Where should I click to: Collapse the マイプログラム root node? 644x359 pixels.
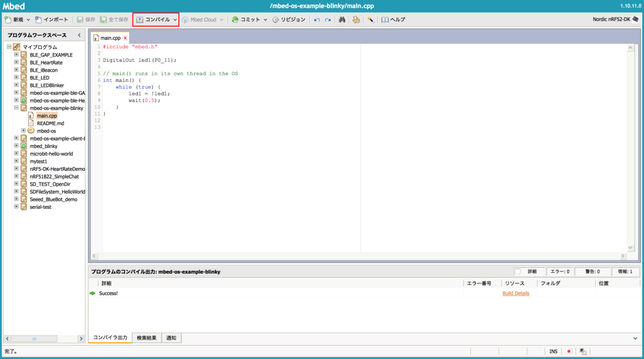click(x=9, y=47)
